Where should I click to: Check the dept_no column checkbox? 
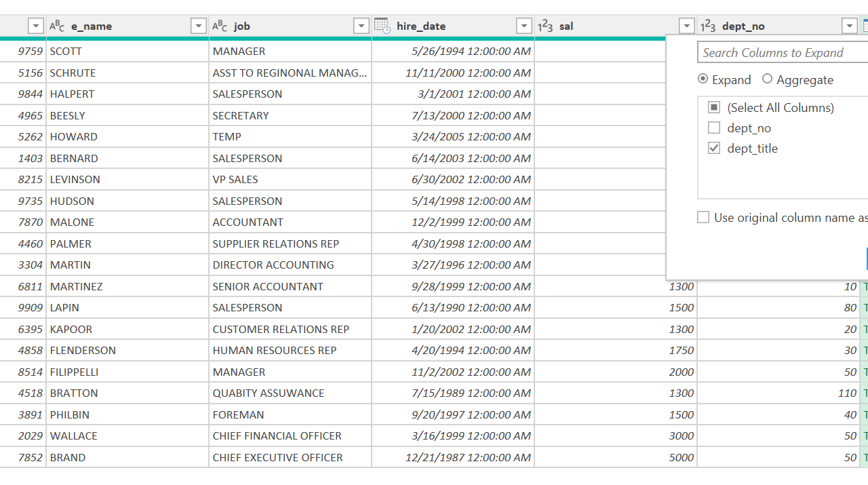coord(714,128)
